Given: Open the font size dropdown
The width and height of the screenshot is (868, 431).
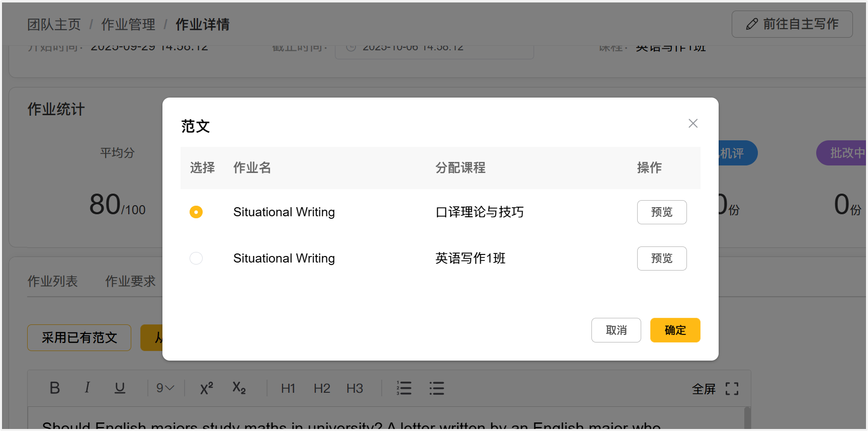Looking at the screenshot, I should 165,388.
